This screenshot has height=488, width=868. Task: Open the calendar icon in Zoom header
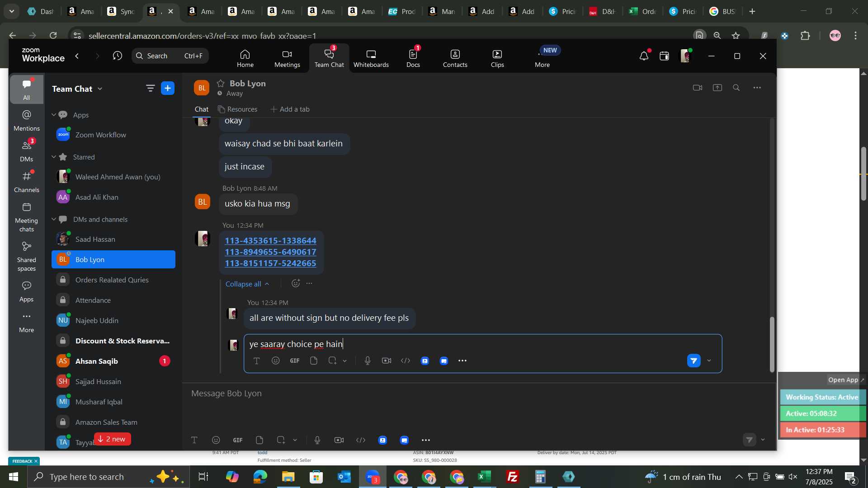point(664,56)
